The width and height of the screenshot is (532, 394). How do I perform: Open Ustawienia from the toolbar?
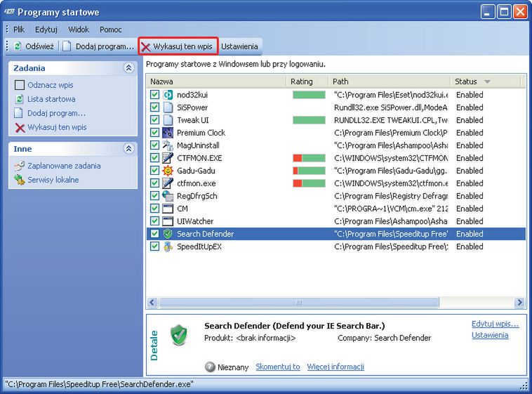239,46
